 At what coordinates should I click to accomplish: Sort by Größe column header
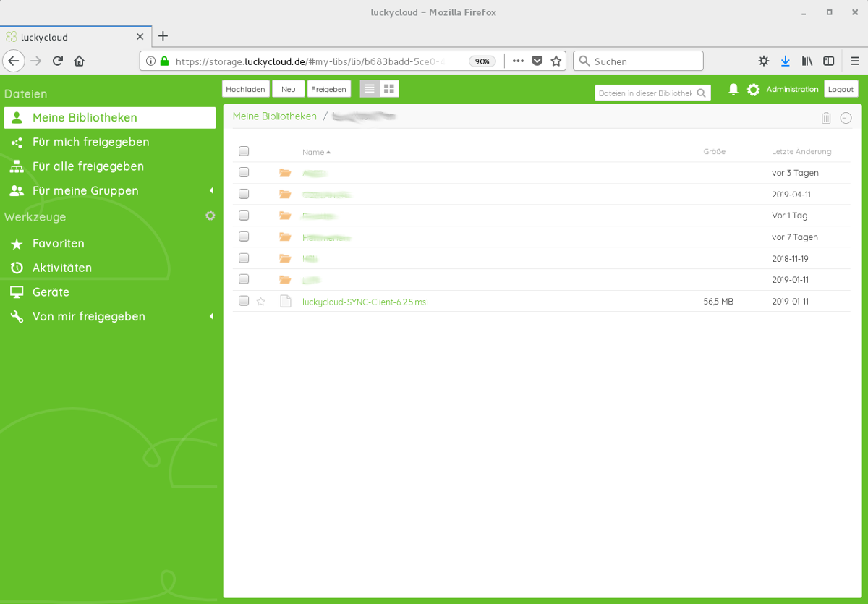point(714,152)
